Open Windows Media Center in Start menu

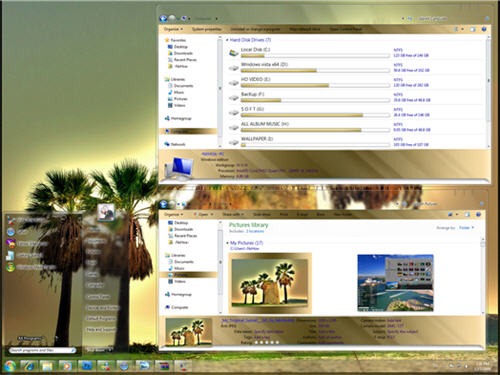tap(31, 267)
